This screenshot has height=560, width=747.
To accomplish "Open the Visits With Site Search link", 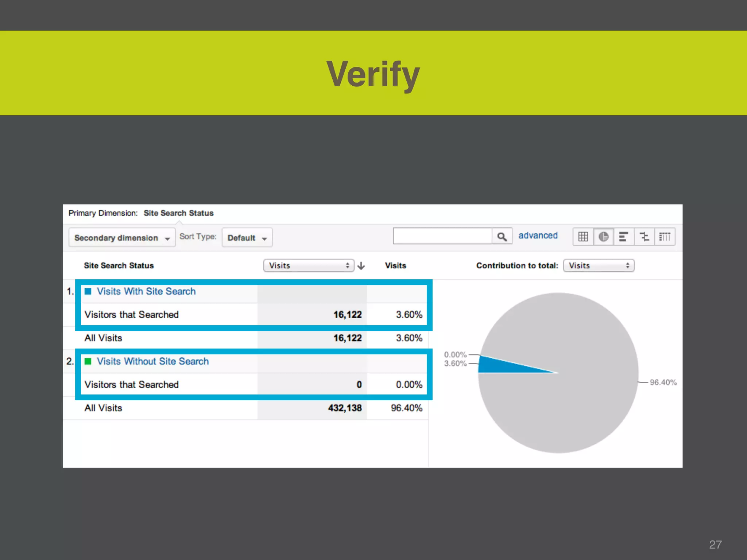I will [x=146, y=291].
